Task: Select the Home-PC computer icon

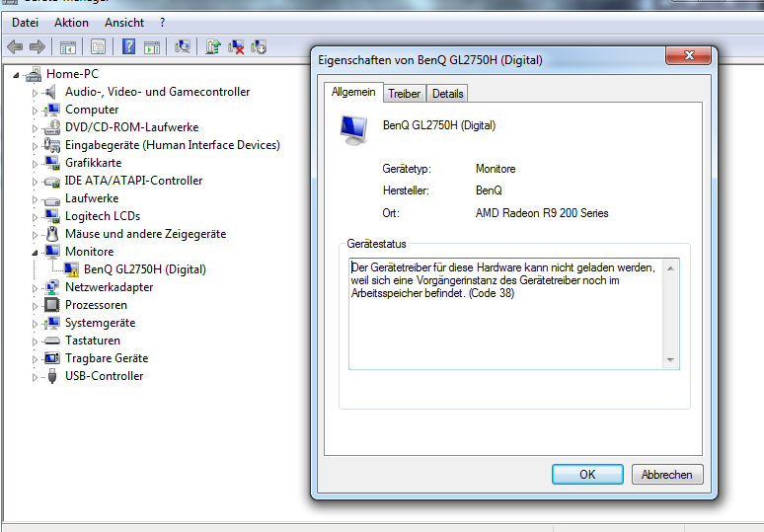Action: 34,74
